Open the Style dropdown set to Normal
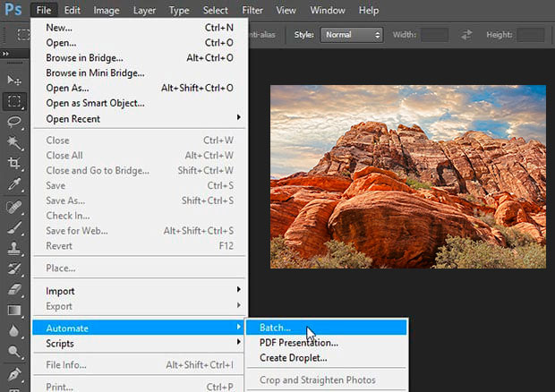Viewport: 555px width, 392px height. pos(352,35)
